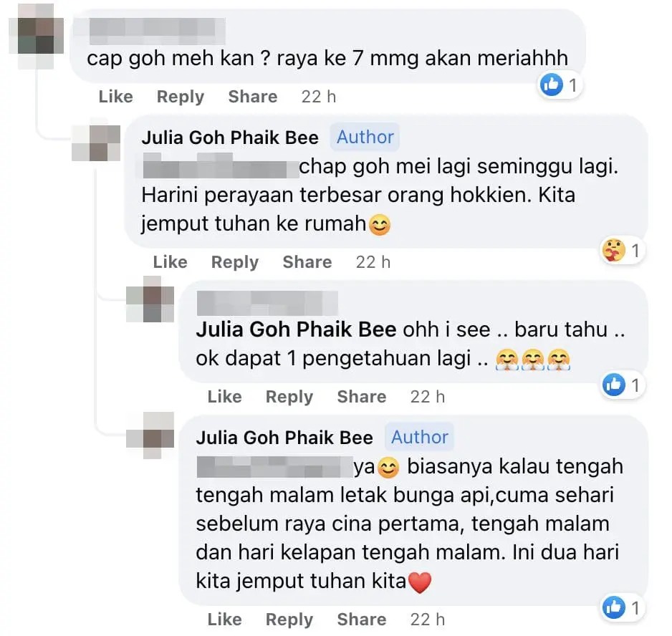Open like reaction icon on last comment

[x=614, y=607]
